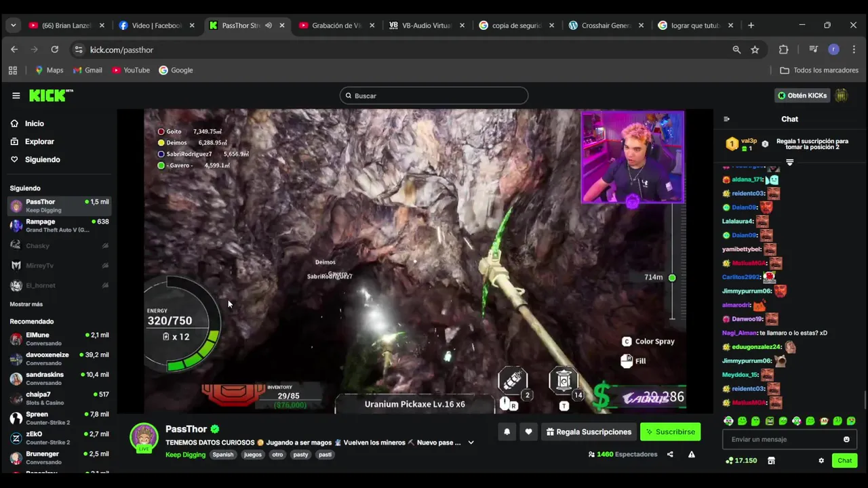
Task: Open the Kick hamburger sidebar menu
Action: 16,96
